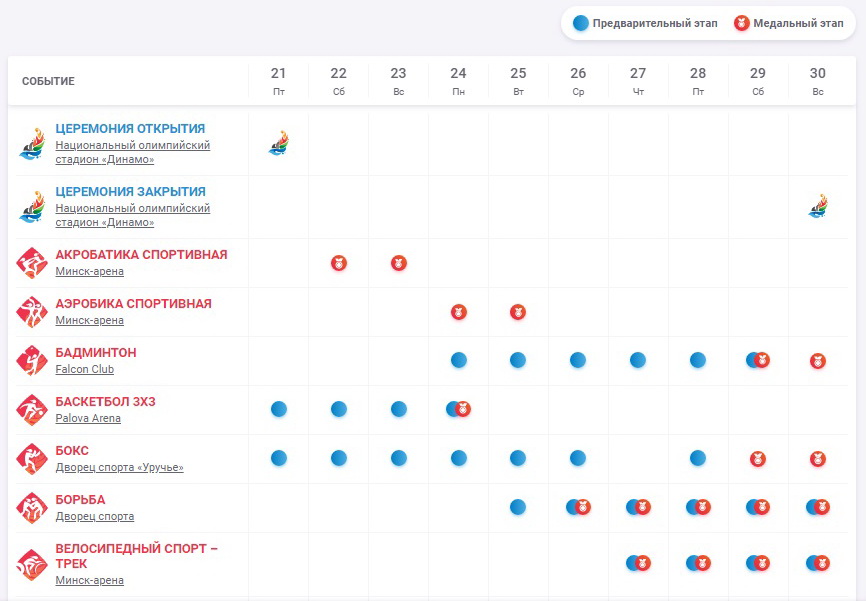
Task: Open the sports acrobatics pictogram icon
Action: click(32, 263)
